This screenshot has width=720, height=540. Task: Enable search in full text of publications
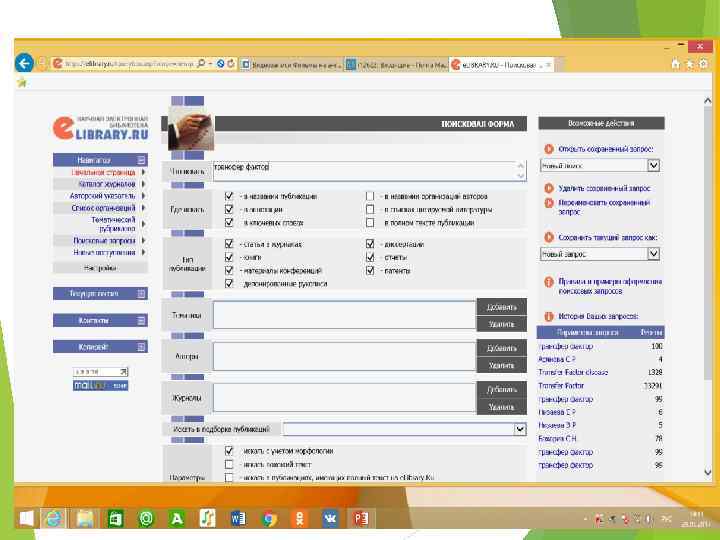(370, 222)
